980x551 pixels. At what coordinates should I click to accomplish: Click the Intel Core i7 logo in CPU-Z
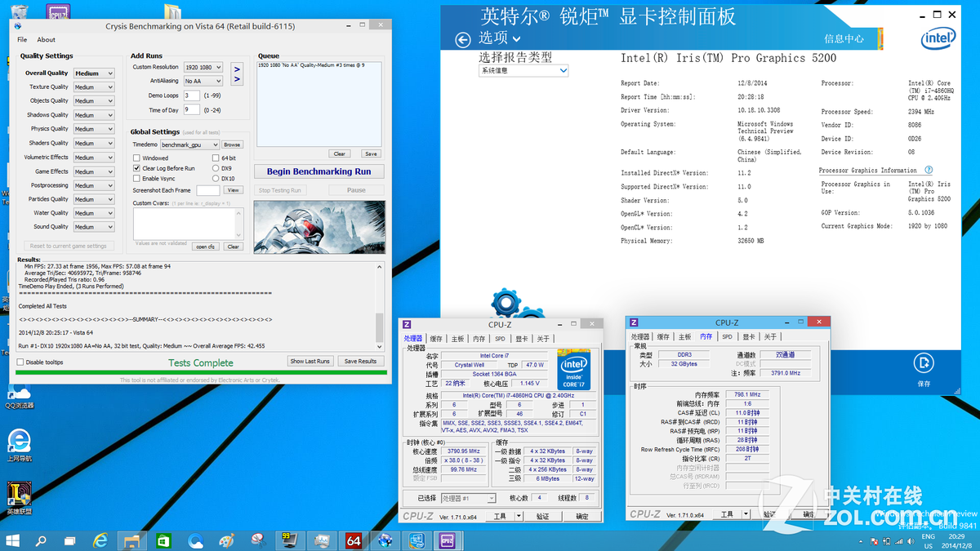[574, 370]
